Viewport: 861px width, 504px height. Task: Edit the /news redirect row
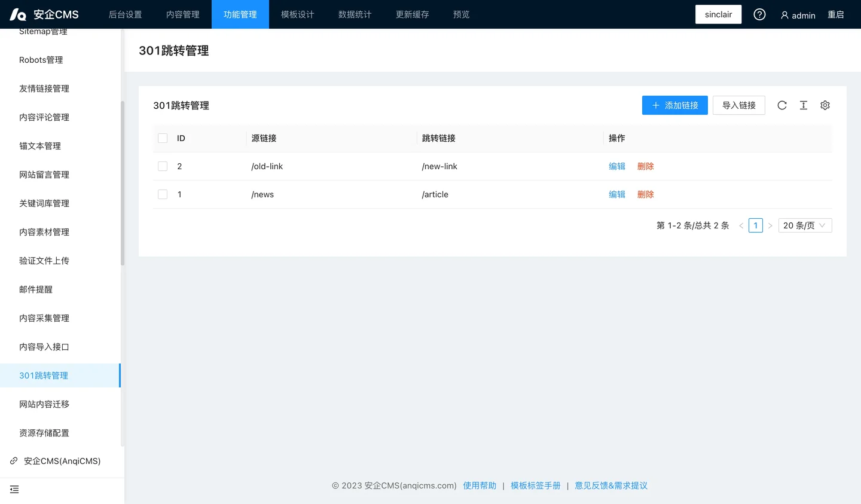(x=617, y=194)
